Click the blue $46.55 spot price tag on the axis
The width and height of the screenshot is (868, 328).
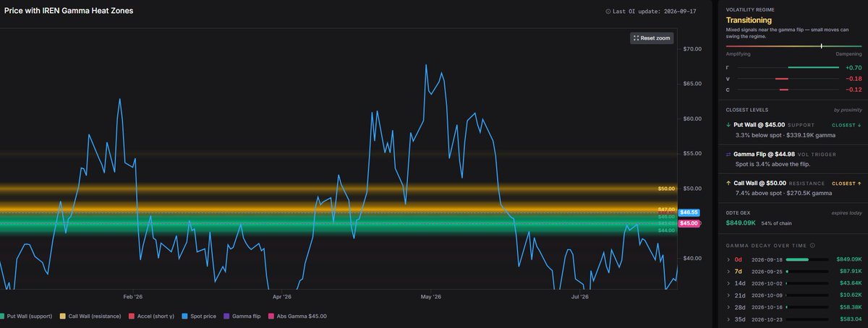click(x=689, y=212)
